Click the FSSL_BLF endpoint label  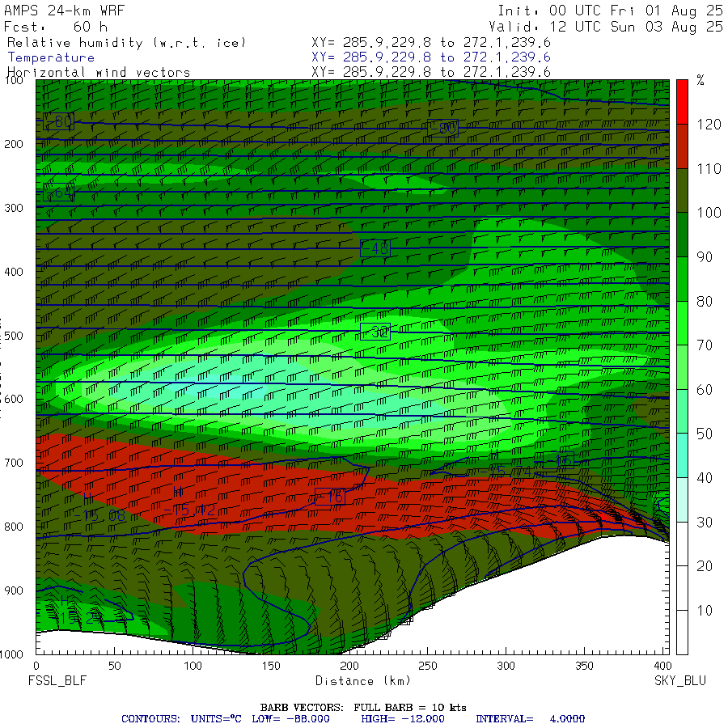coord(57,681)
